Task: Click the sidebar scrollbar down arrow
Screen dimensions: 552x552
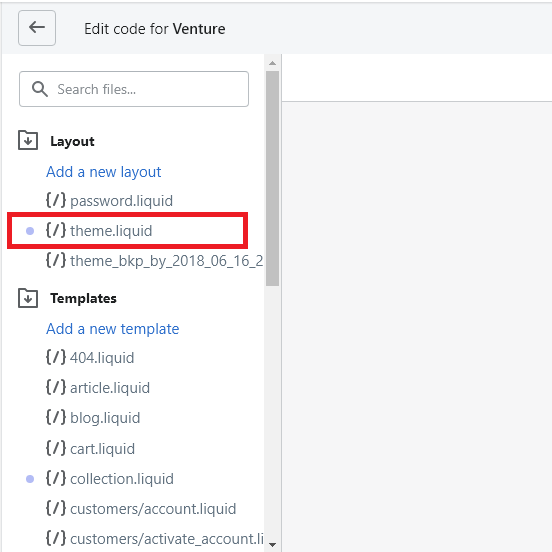Action: (272, 545)
